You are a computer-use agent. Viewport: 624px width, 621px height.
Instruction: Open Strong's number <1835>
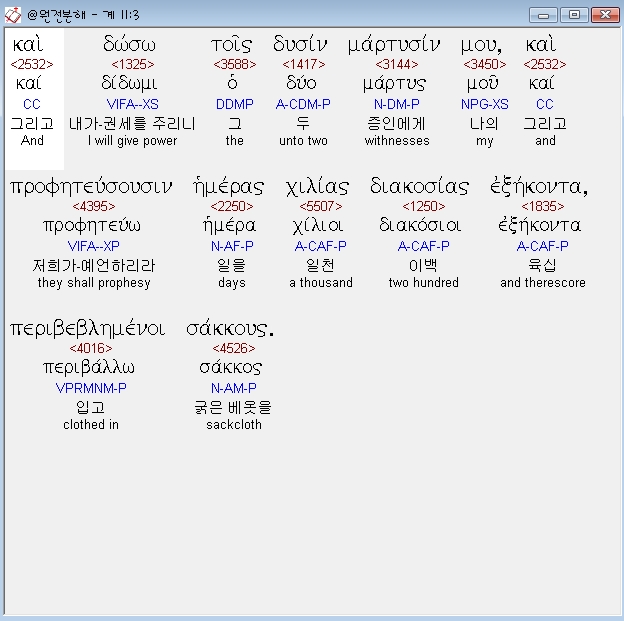[x=543, y=206]
